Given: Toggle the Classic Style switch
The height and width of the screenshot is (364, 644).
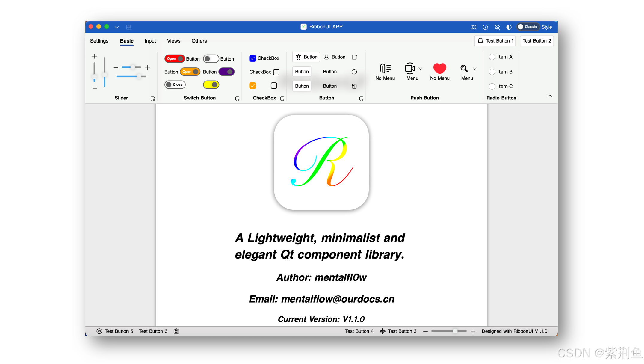Looking at the screenshot, I should 528,27.
